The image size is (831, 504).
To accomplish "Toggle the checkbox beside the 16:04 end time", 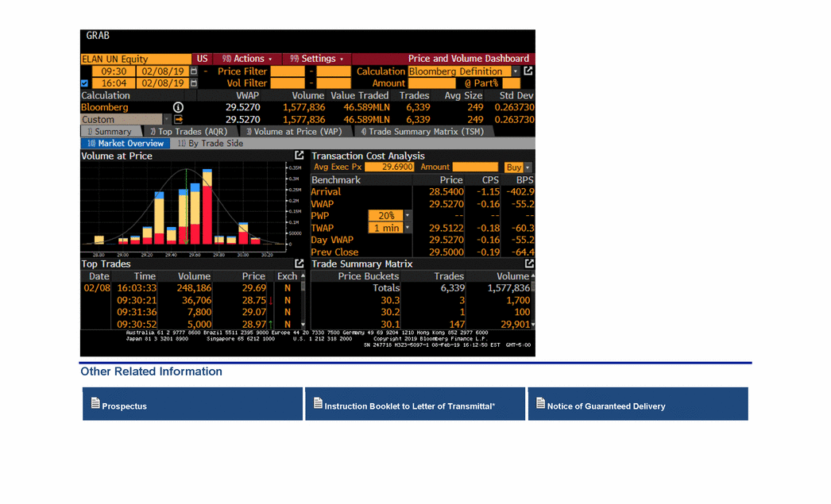I will click(x=85, y=83).
